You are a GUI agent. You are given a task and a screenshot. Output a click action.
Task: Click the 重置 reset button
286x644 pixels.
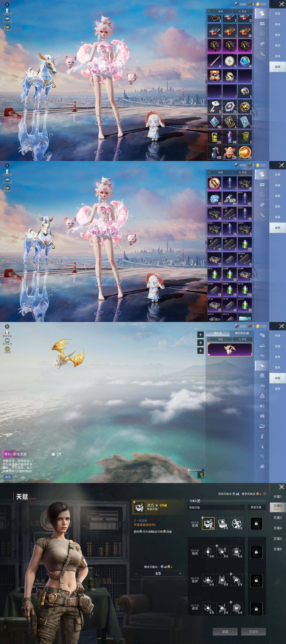pos(225,631)
